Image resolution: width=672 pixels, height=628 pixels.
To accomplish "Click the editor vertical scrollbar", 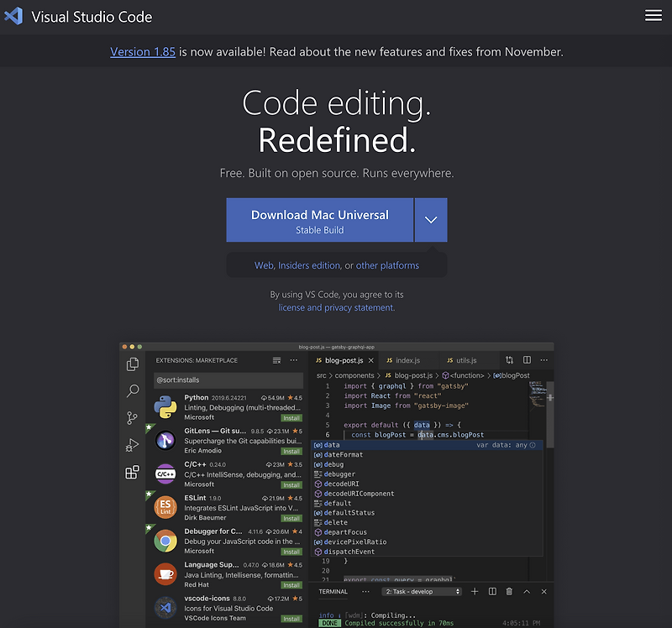I will point(550,415).
